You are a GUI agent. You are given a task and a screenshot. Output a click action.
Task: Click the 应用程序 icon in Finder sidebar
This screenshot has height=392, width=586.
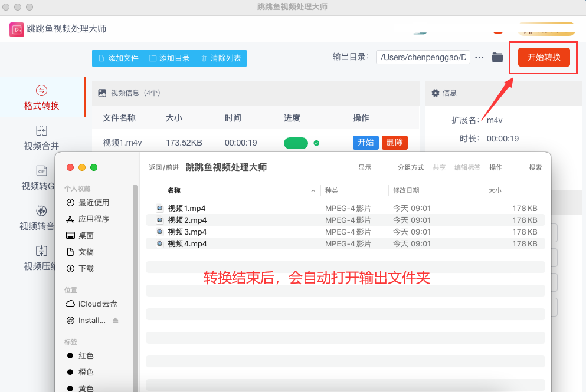[x=70, y=219]
